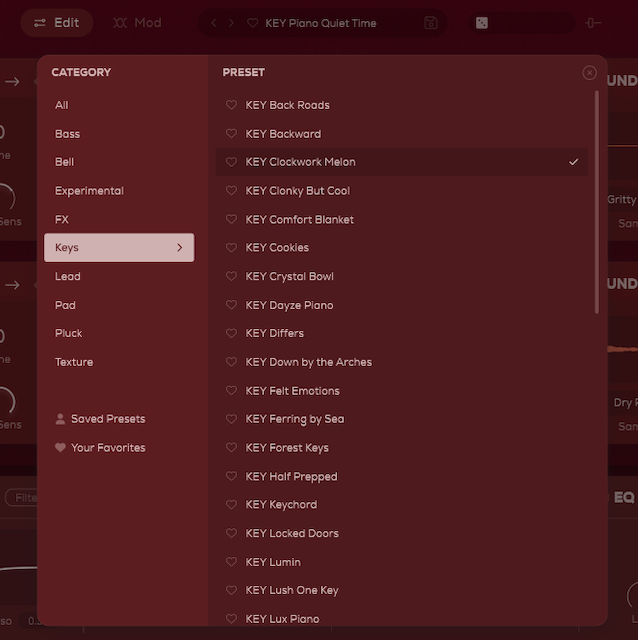Favorite the KEY Back Roads preset
This screenshot has height=640, width=638.
[x=231, y=105]
